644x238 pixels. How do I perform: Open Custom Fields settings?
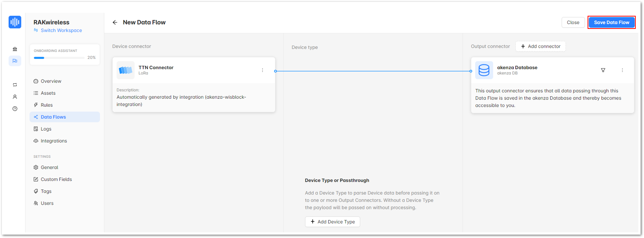pyautogui.click(x=65, y=179)
